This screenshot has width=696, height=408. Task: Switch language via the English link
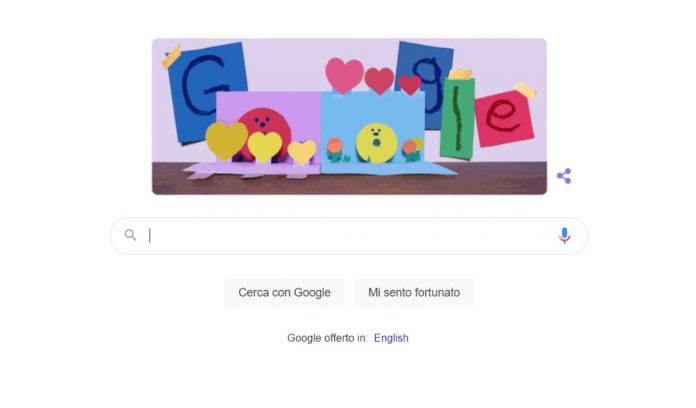tap(391, 338)
